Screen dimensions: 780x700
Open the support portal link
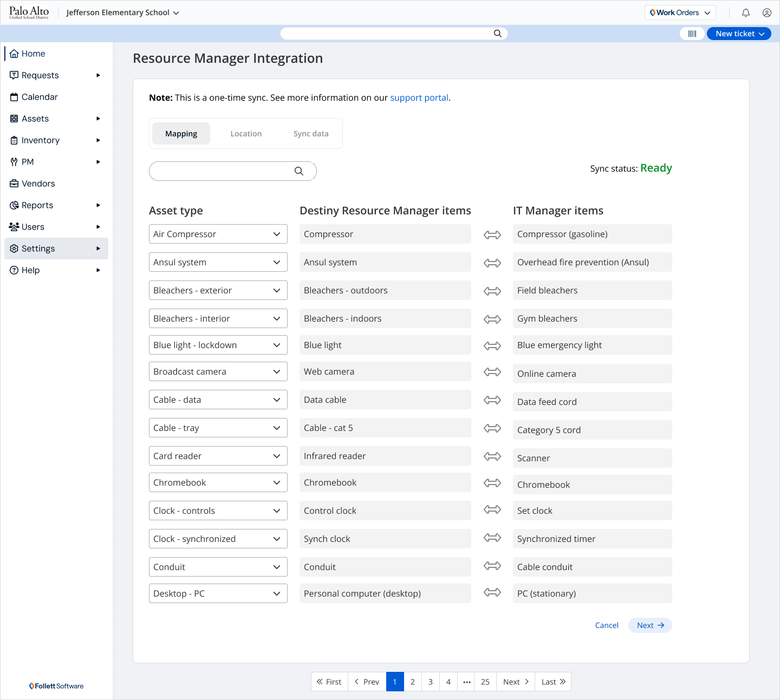pos(419,97)
